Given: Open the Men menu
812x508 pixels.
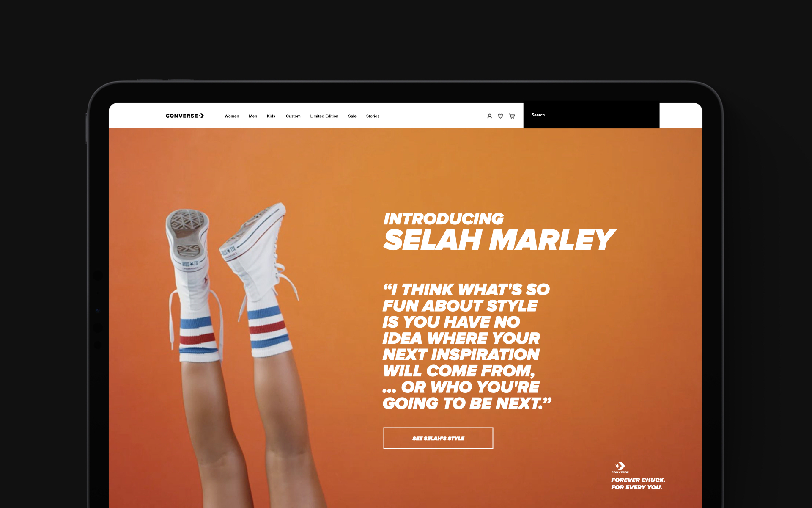Looking at the screenshot, I should [x=253, y=116].
